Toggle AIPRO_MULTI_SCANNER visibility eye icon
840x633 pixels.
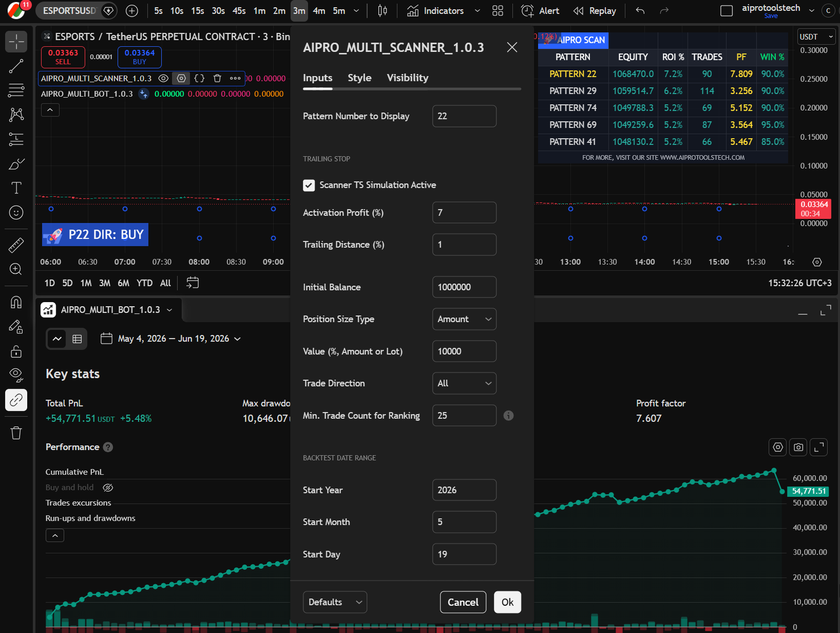pos(163,78)
